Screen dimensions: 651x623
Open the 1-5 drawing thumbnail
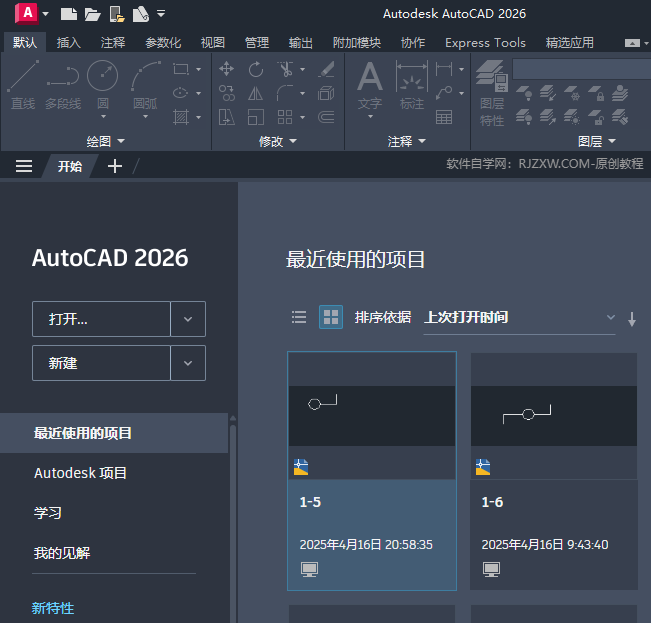372,415
